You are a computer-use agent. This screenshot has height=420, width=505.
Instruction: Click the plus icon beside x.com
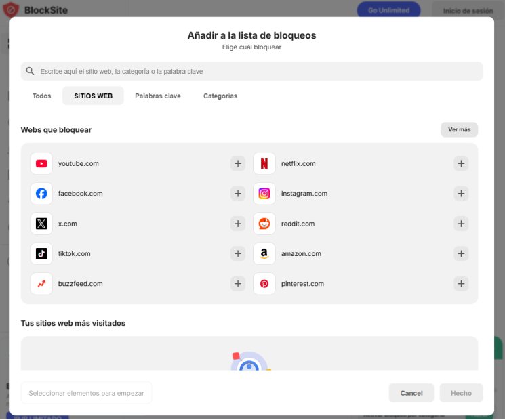pyautogui.click(x=238, y=224)
